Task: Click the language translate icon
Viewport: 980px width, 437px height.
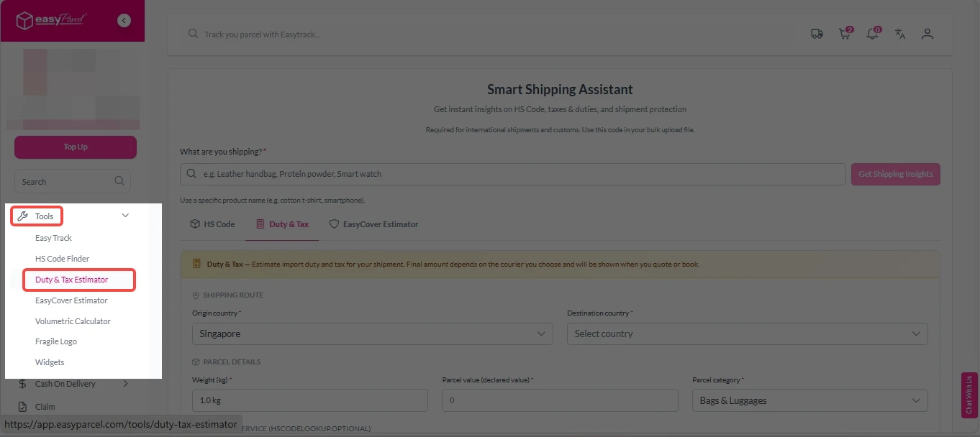Action: coord(899,34)
